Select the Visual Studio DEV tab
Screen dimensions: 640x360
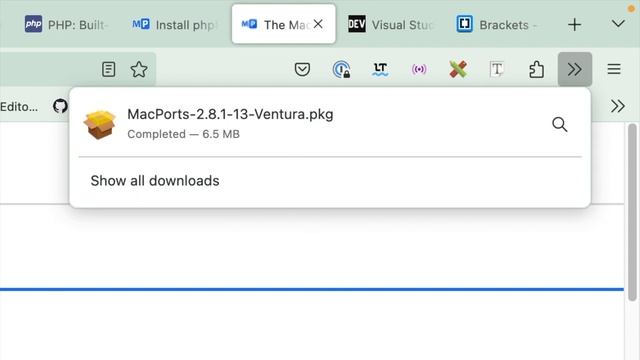coord(392,24)
